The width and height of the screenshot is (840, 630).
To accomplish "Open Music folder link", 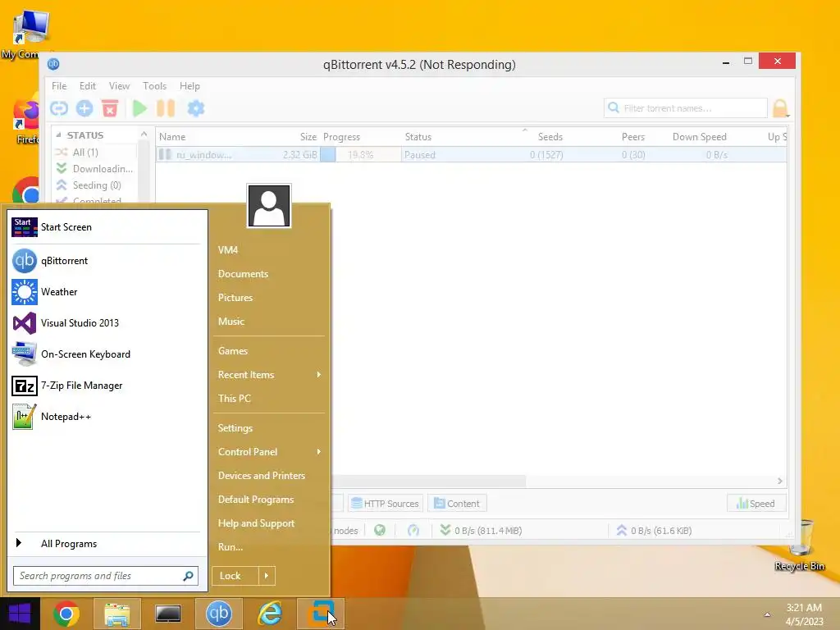I will (x=231, y=322).
